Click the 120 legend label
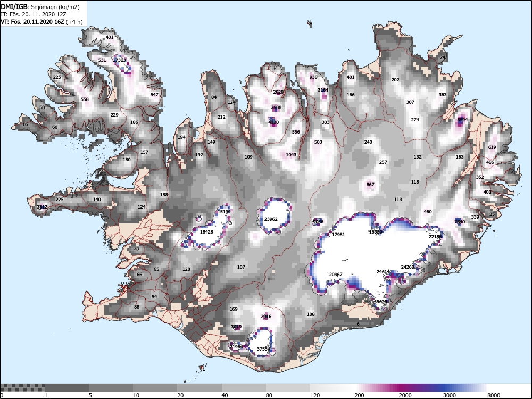 315,395
